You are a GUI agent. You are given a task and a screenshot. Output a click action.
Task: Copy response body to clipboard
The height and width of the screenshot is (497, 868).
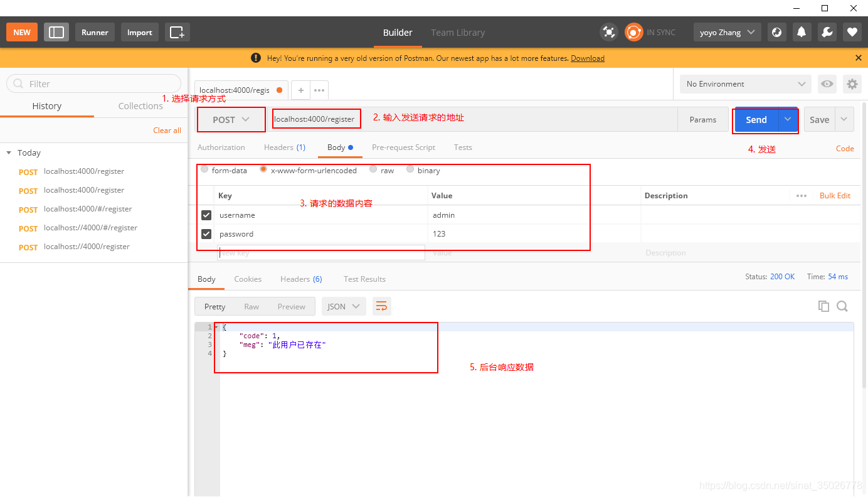pos(823,306)
